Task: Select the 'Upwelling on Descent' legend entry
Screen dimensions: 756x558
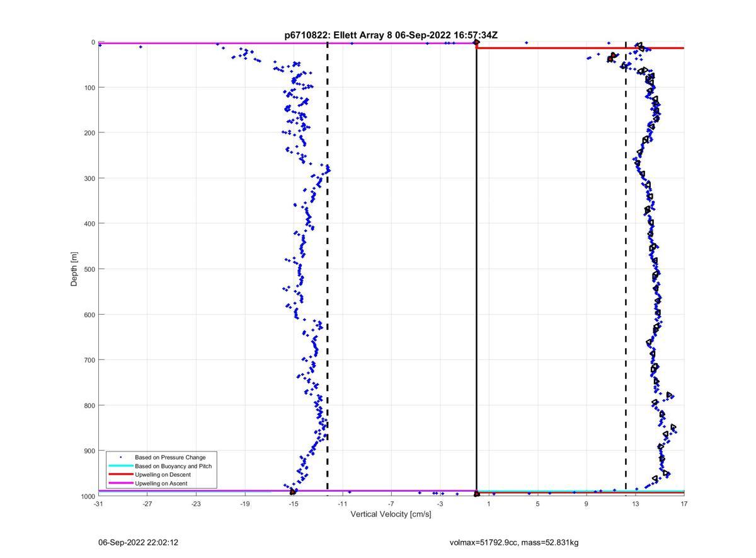Action: click(163, 475)
